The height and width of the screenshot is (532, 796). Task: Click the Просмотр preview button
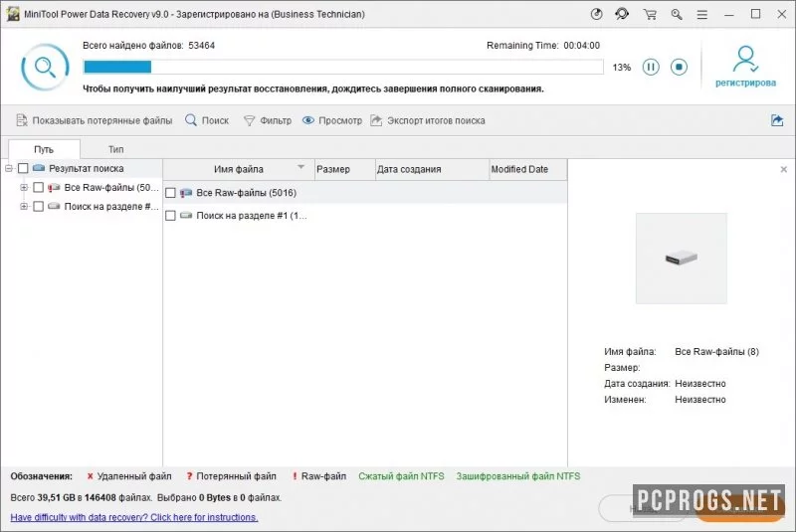[x=332, y=120]
